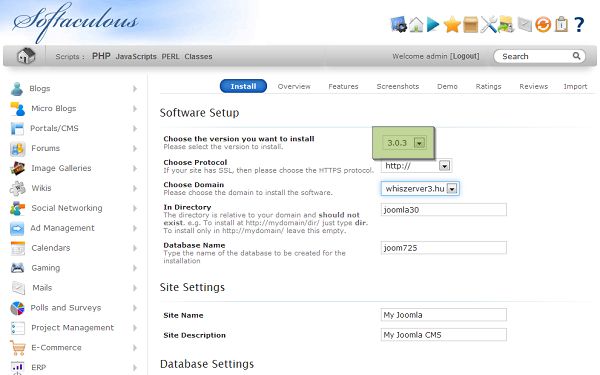Expand the Forums category arrow
The height and width of the screenshot is (375, 600).
click(135, 148)
